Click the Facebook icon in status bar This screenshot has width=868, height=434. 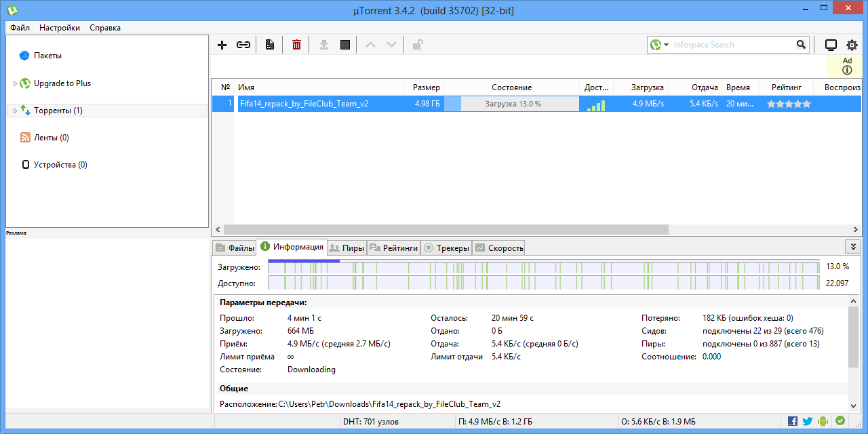click(792, 421)
